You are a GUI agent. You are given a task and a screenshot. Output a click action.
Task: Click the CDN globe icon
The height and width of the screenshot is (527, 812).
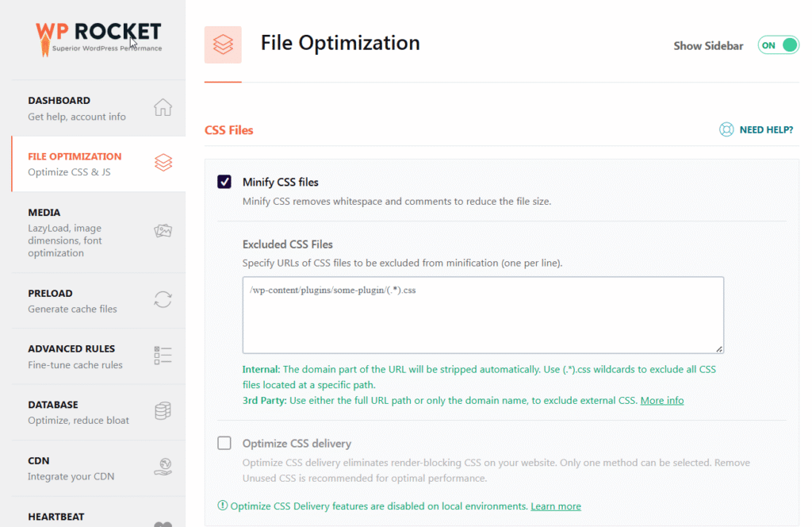(x=163, y=467)
